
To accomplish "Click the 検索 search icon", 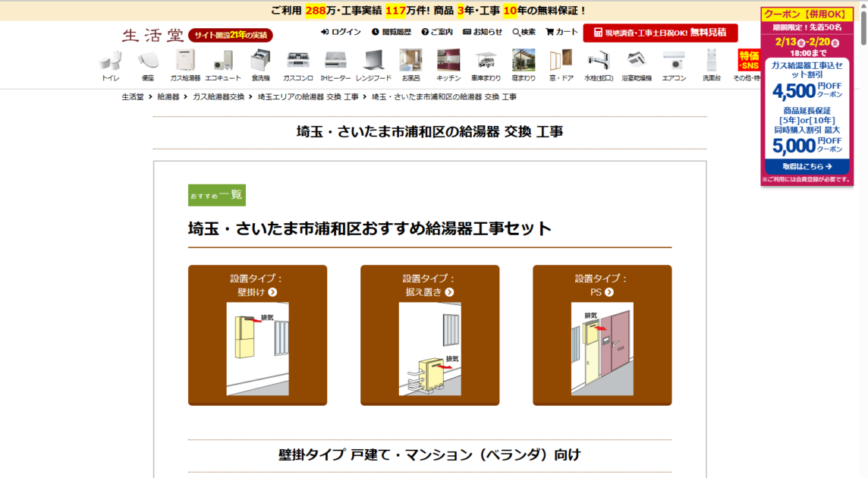I will pos(524,32).
